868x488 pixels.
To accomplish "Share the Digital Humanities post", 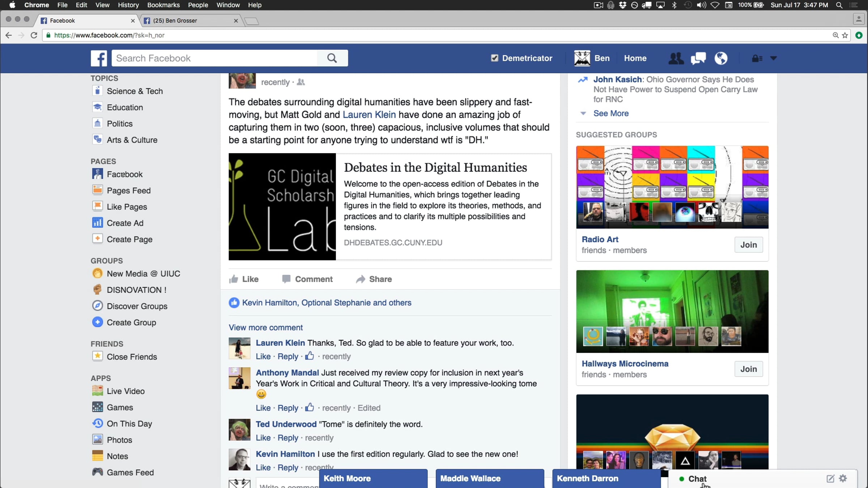I will click(374, 279).
